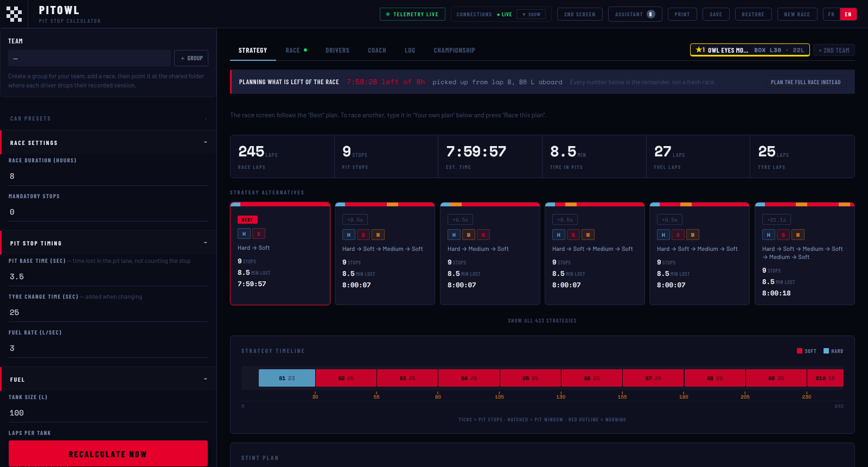This screenshot has width=868, height=467.
Task: Click the 25 Tyre Laps stat tile
Action: pyautogui.click(x=802, y=156)
